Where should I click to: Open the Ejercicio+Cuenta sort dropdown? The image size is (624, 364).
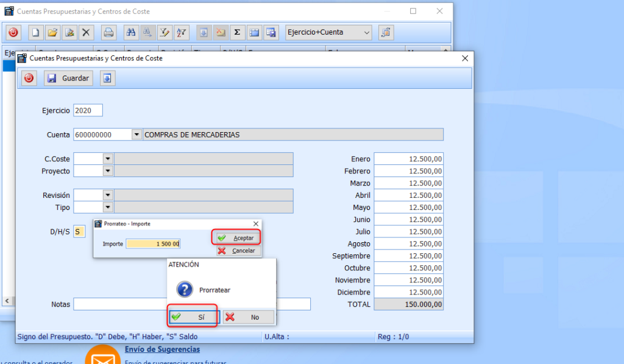pos(366,32)
